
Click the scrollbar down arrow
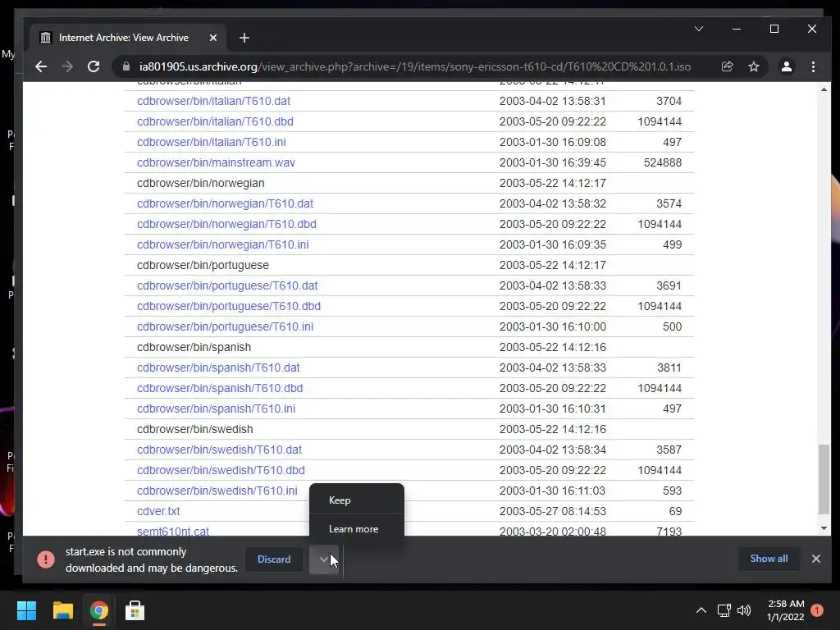pyautogui.click(x=824, y=528)
